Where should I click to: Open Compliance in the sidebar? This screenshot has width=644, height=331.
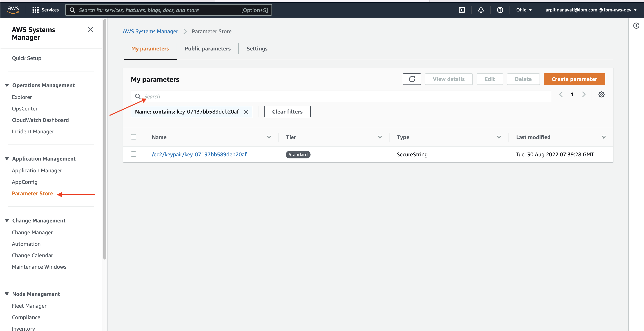(26, 317)
